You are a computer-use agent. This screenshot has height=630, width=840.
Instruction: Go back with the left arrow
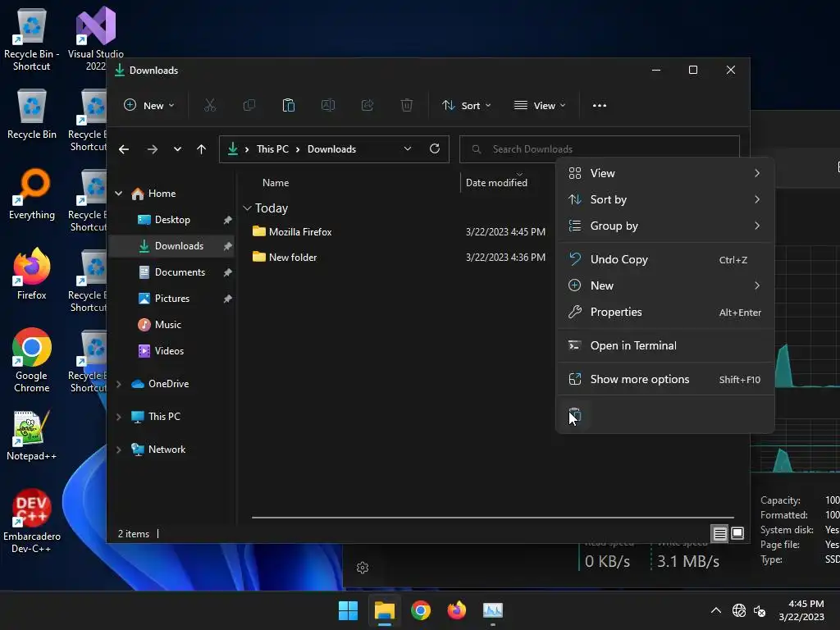point(124,149)
